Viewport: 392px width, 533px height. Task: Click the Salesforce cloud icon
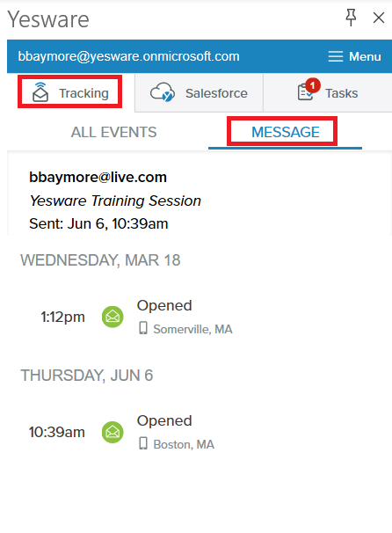click(163, 92)
